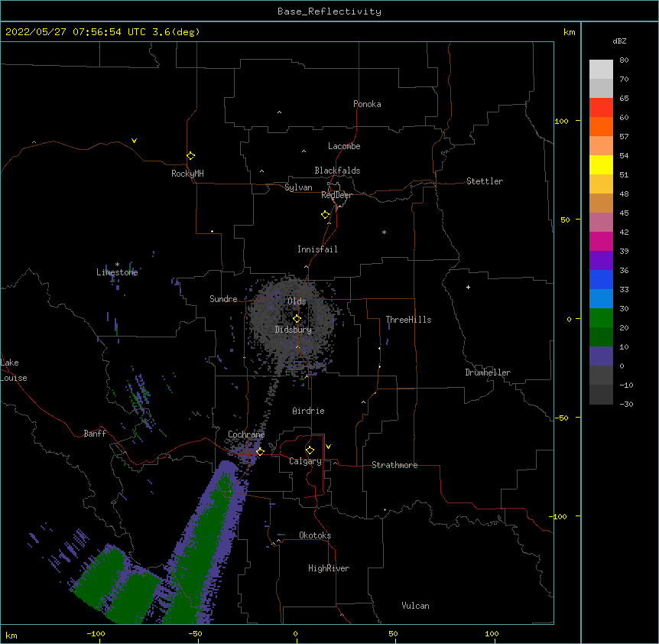This screenshot has height=644, width=659.
Task: Click the yellow marker between Olds and Didsbury
Action: tap(297, 319)
